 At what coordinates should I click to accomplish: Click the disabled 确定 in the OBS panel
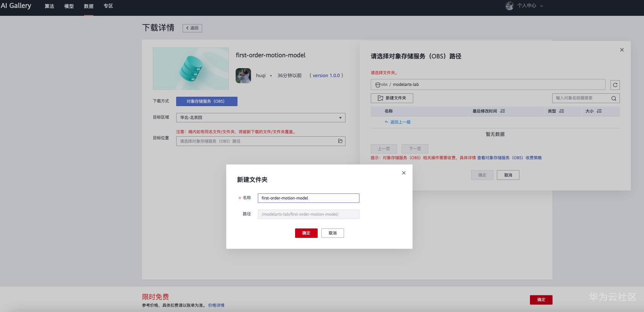pyautogui.click(x=482, y=175)
